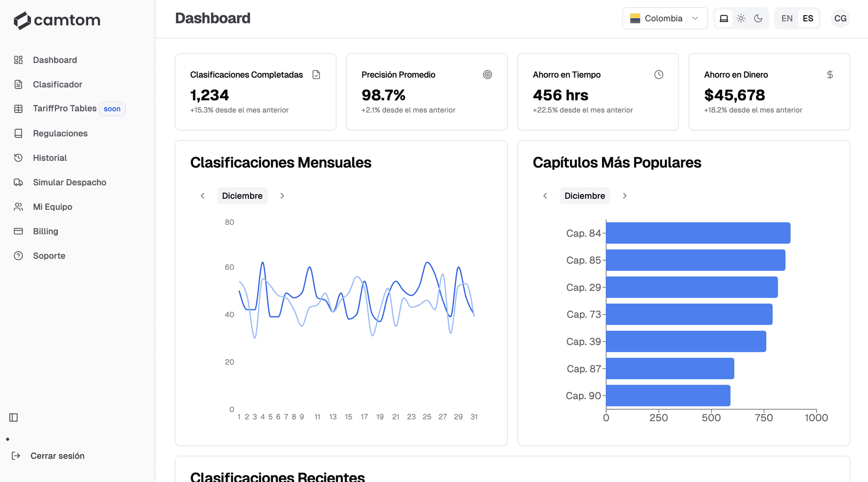
Task: Go to previous month in Capítulos Más Populares
Action: [545, 196]
